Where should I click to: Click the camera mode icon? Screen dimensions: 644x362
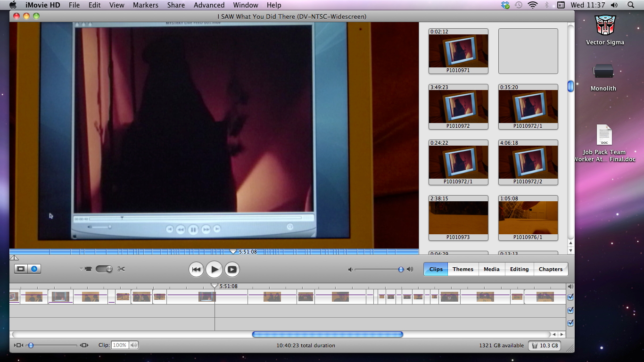88,269
